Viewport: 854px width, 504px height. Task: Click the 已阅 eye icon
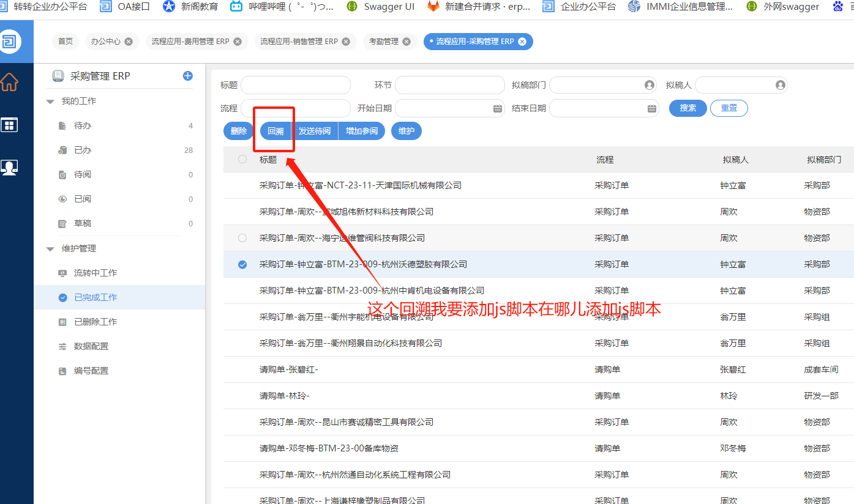(x=62, y=199)
